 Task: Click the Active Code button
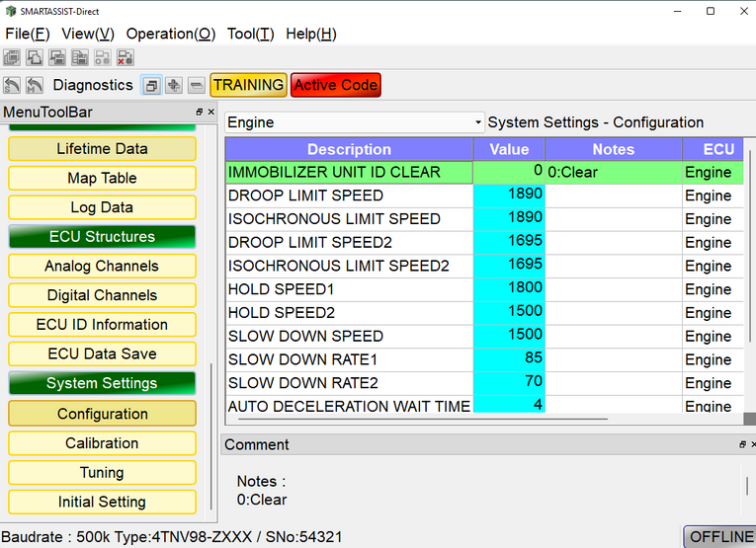click(335, 86)
